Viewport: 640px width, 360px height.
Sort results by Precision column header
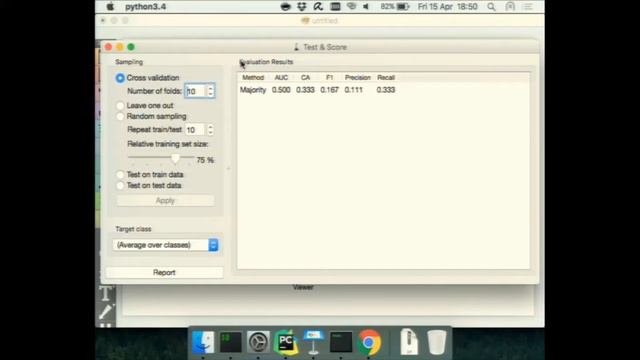[x=358, y=78]
